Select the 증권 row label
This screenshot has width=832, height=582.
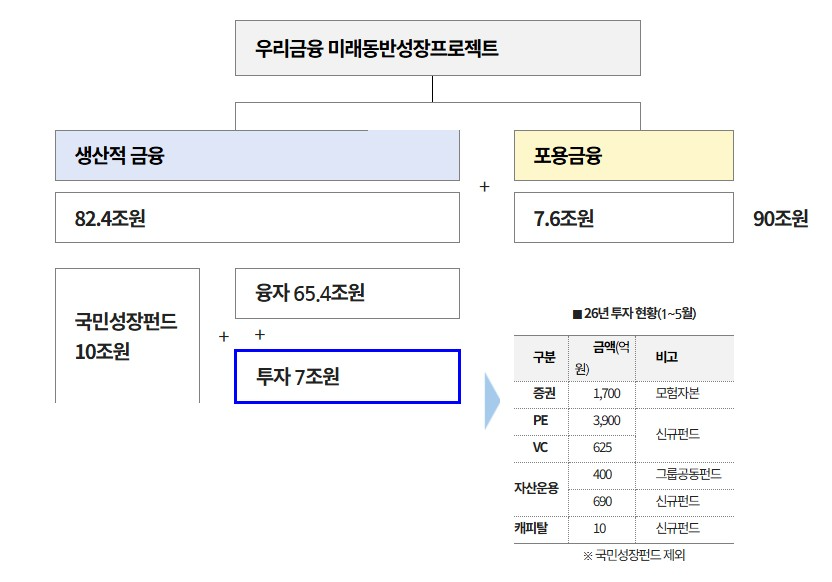(544, 393)
